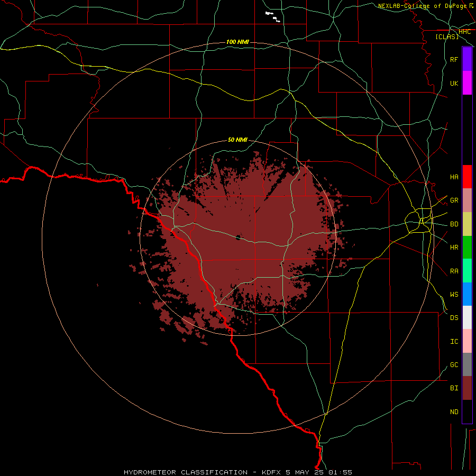476x476 pixels.
Task: Click the 50 NMI range ring label
Action: [x=237, y=140]
